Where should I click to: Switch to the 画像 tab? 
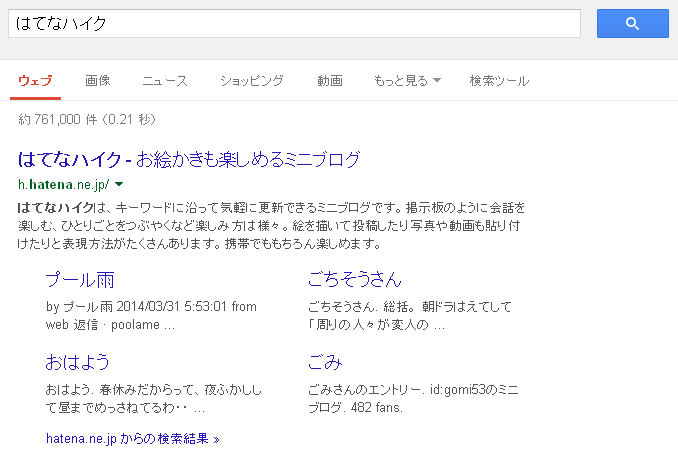98,80
